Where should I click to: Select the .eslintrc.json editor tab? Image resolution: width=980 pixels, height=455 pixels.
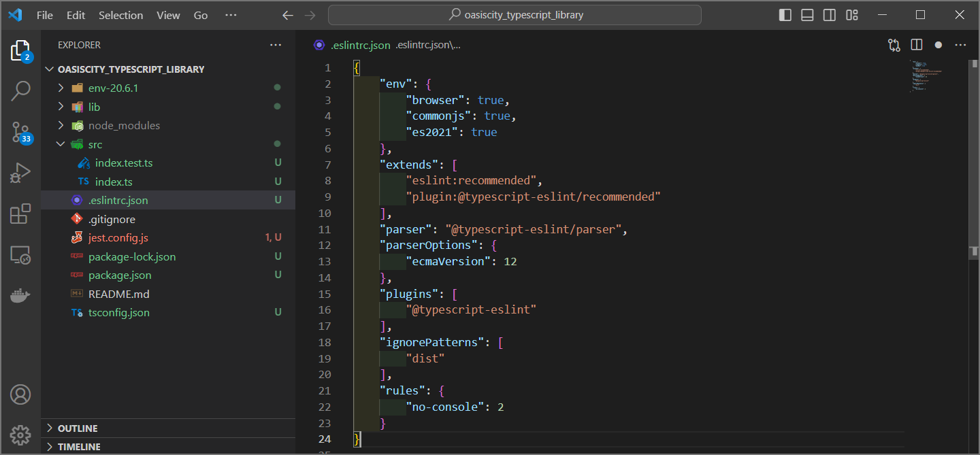[361, 45]
